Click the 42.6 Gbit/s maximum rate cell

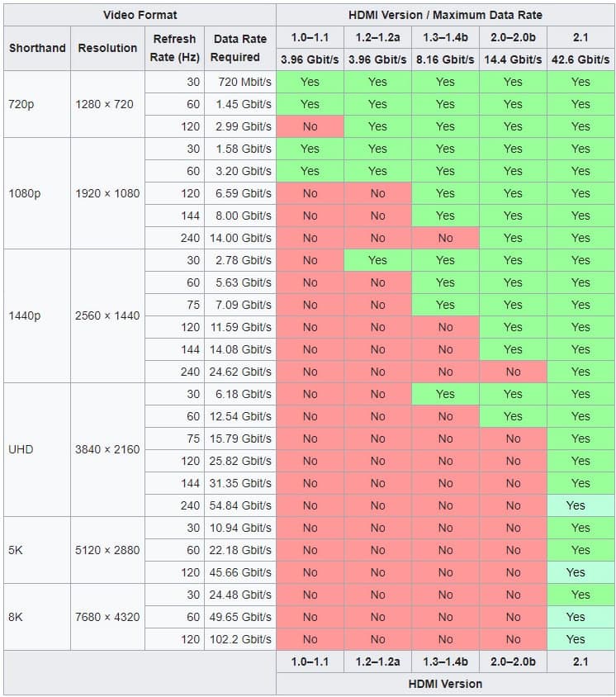coord(580,59)
